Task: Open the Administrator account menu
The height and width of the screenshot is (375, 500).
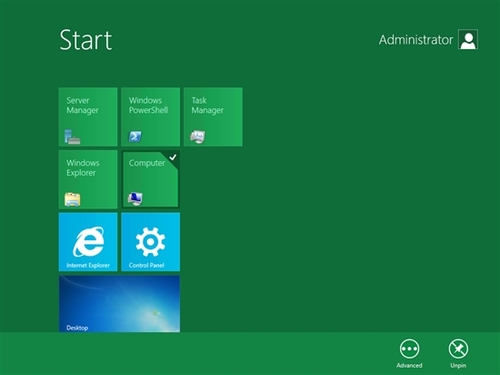Action: (428, 39)
